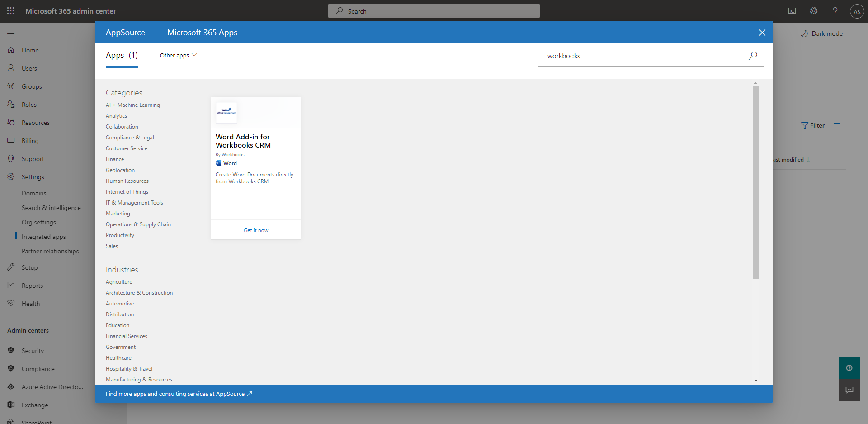Filter by Sales category
The width and height of the screenshot is (868, 424).
click(x=112, y=246)
